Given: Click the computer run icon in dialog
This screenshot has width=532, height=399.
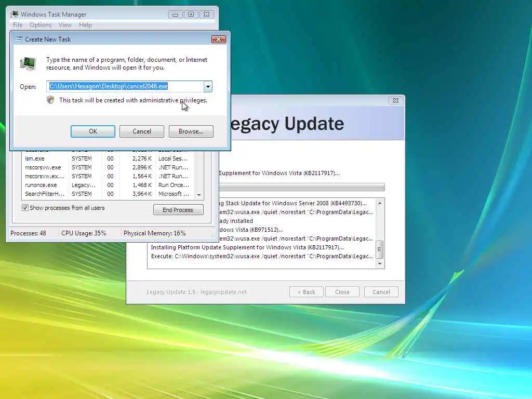Looking at the screenshot, I should coord(28,63).
